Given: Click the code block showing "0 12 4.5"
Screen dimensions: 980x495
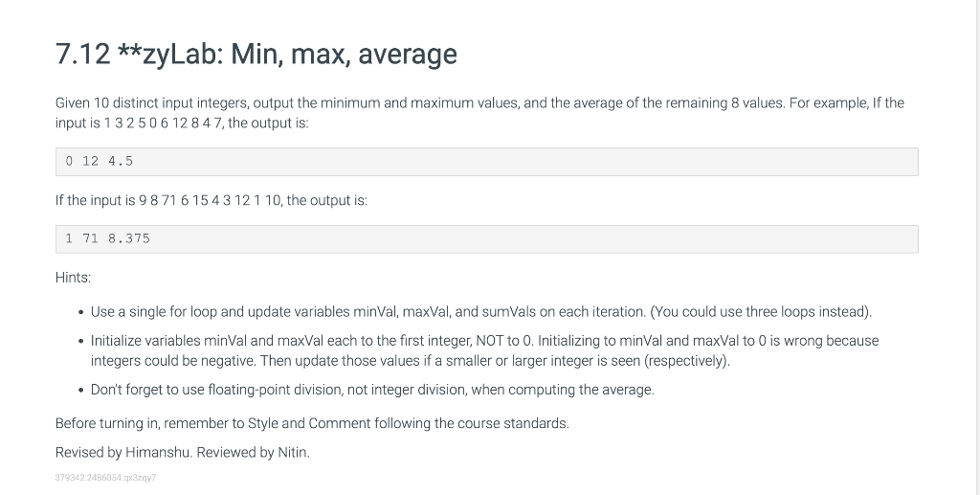Looking at the screenshot, I should tap(487, 162).
